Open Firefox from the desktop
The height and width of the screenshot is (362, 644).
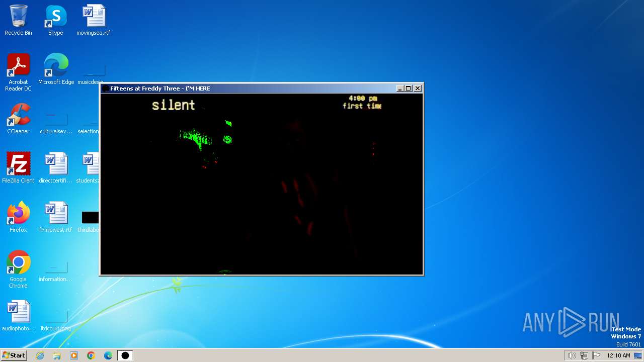click(x=18, y=217)
